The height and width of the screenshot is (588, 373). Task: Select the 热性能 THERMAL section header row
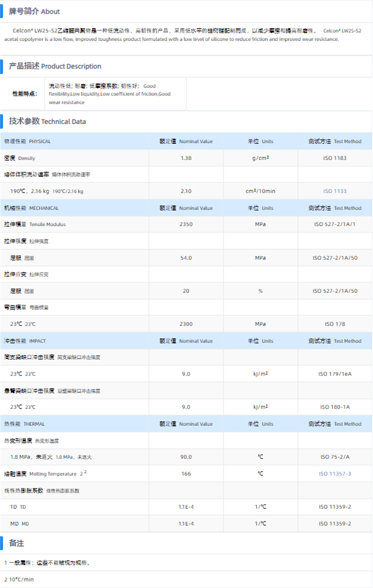186,423
